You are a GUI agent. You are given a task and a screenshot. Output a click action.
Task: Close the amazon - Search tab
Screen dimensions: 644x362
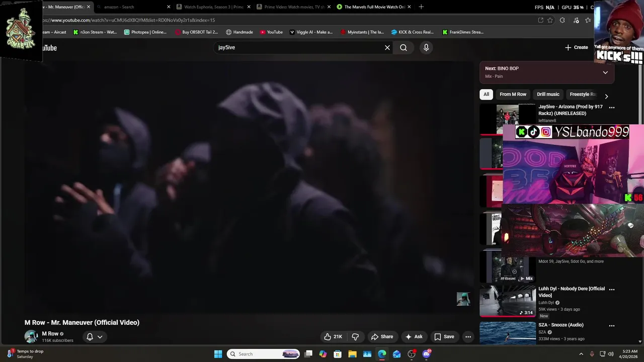pos(169,7)
